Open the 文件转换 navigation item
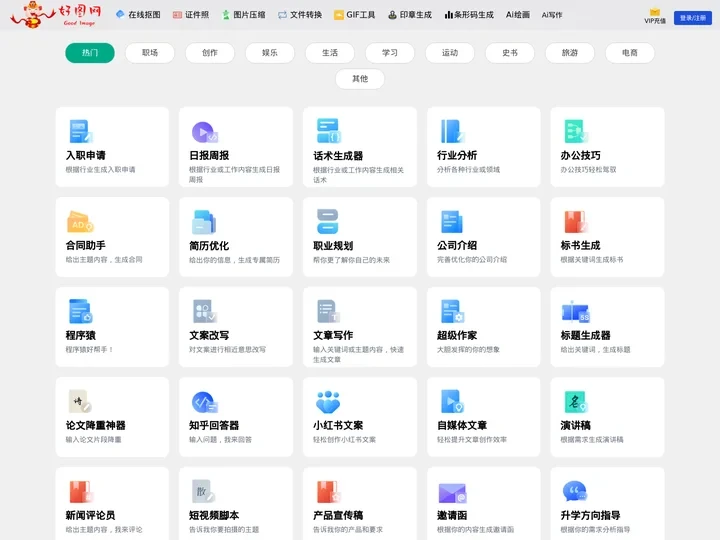This screenshot has height=540, width=720. point(300,15)
